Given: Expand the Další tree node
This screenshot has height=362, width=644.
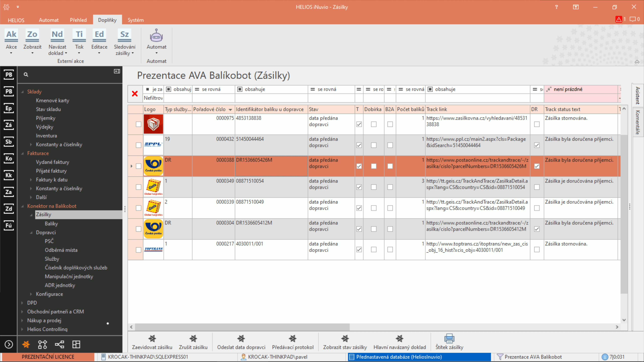Looking at the screenshot, I should 31,197.
